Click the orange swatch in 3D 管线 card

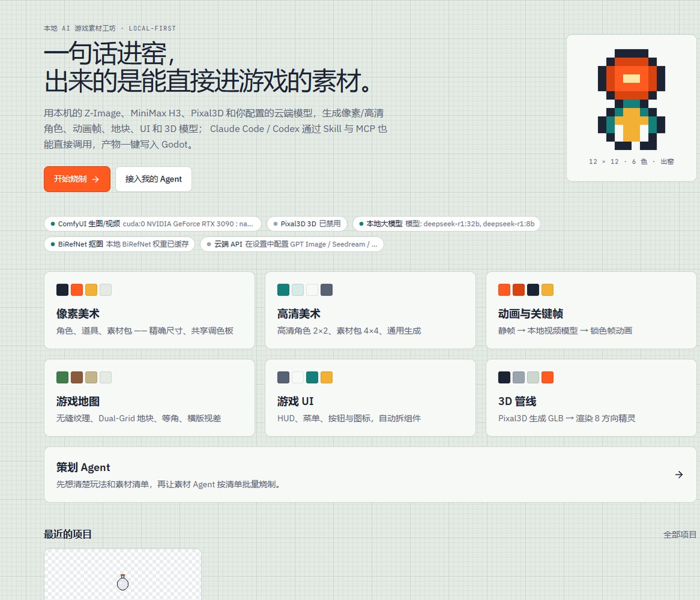point(547,377)
